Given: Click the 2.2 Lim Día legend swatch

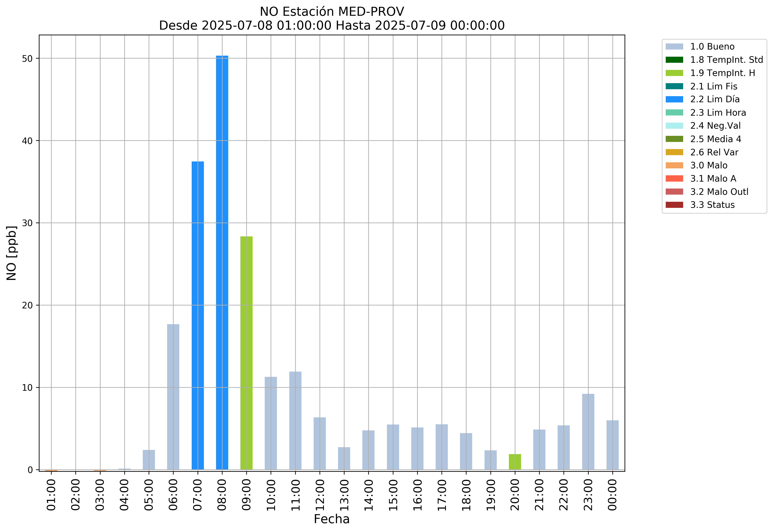Looking at the screenshot, I should pos(674,99).
